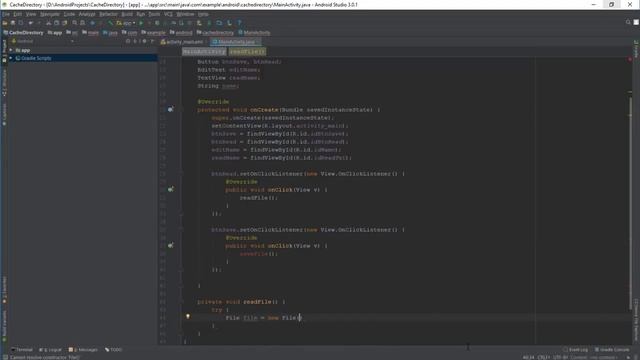Expand the app module tree node

pyautogui.click(x=11, y=50)
